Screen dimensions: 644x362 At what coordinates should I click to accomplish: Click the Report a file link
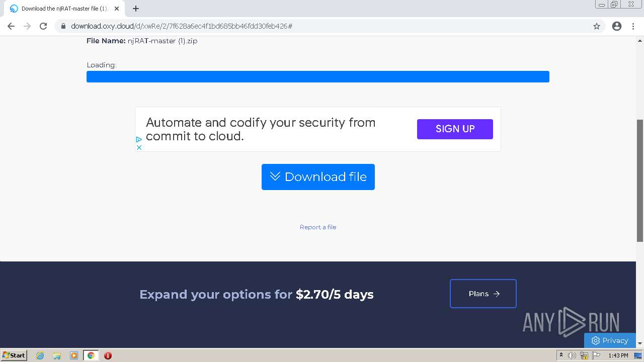tap(318, 227)
